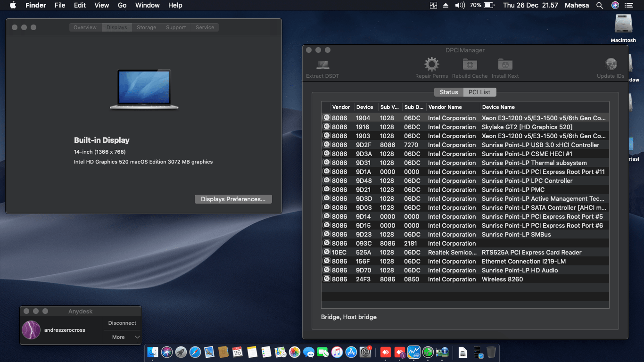This screenshot has height=362, width=644.
Task: Select the Sunrise Point-LP PMC row
Action: coord(465,189)
